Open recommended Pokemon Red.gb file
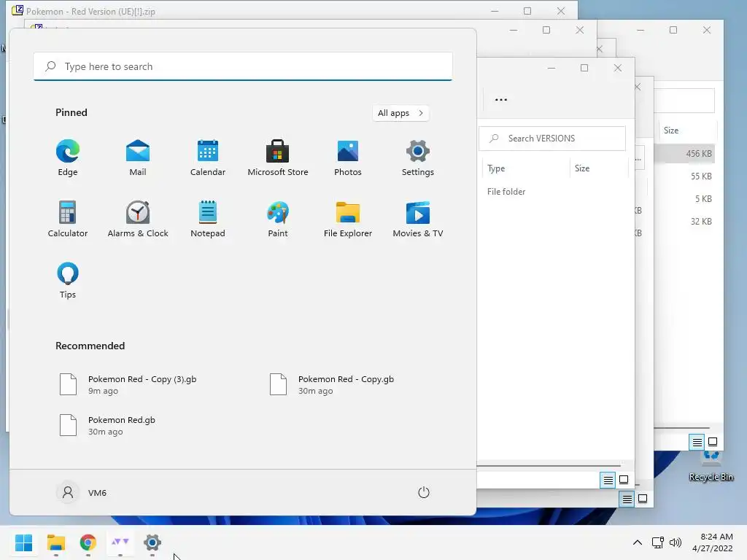Image resolution: width=747 pixels, height=560 pixels. click(x=107, y=425)
